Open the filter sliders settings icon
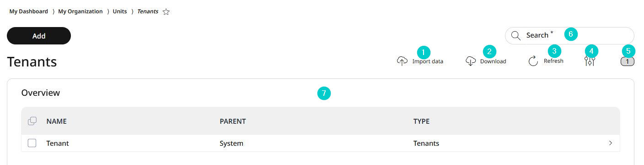Image resolution: width=644 pixels, height=165 pixels. 590,61
